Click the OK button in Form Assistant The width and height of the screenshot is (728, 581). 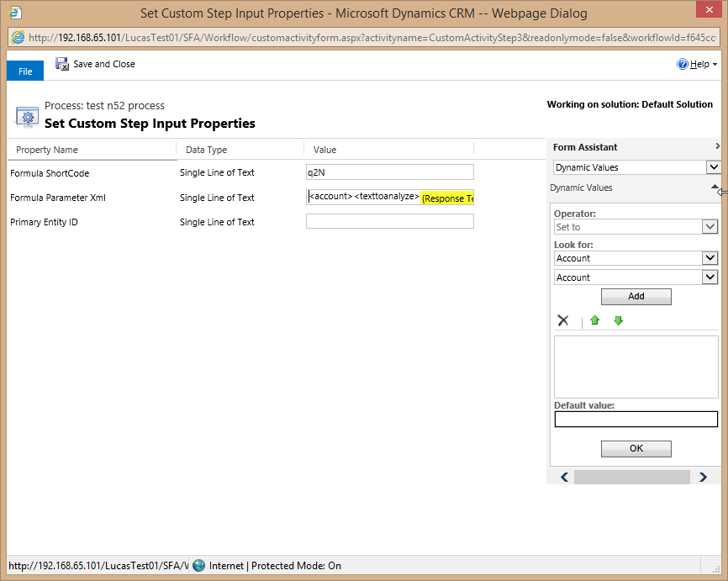636,449
